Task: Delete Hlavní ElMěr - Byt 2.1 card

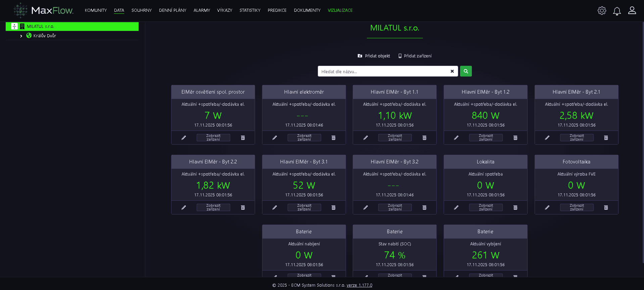Action: pos(606,138)
